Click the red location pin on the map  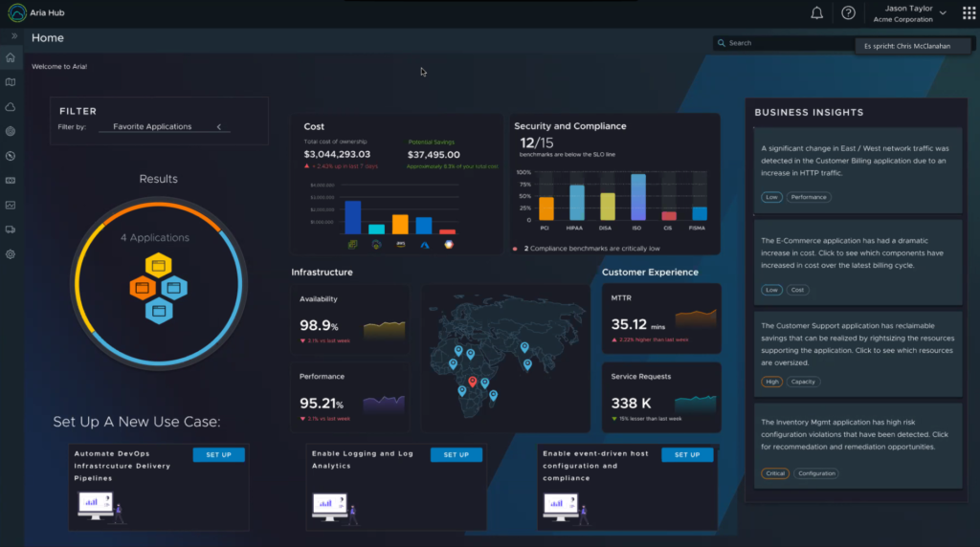[x=473, y=382]
